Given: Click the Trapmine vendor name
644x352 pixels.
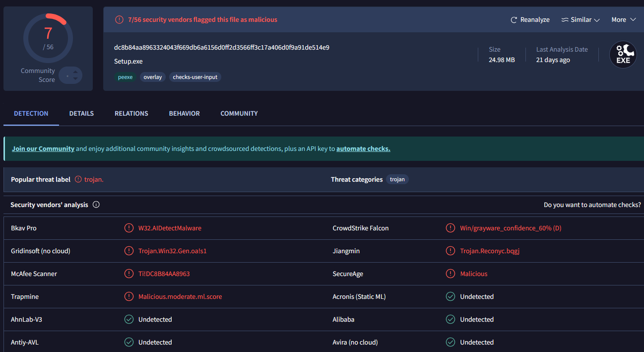Looking at the screenshot, I should pyautogui.click(x=25, y=296).
